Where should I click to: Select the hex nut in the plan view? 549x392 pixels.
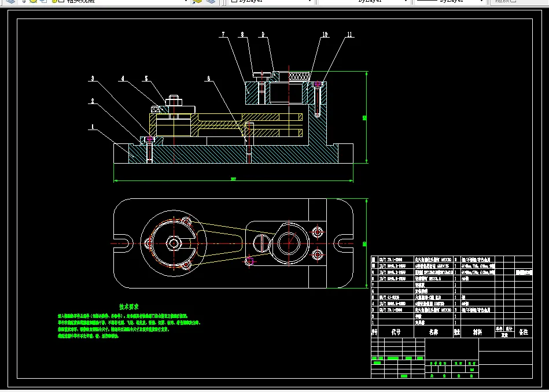(173, 243)
